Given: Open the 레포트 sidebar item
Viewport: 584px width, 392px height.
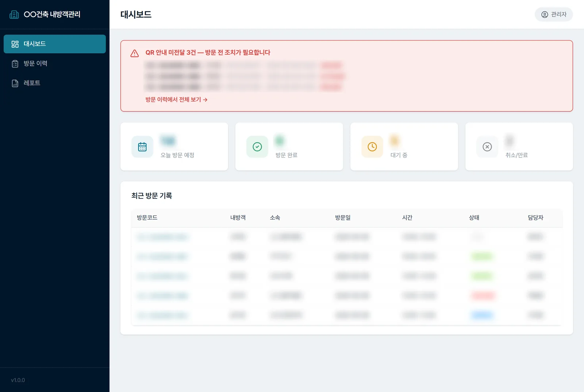Looking at the screenshot, I should pyautogui.click(x=55, y=83).
